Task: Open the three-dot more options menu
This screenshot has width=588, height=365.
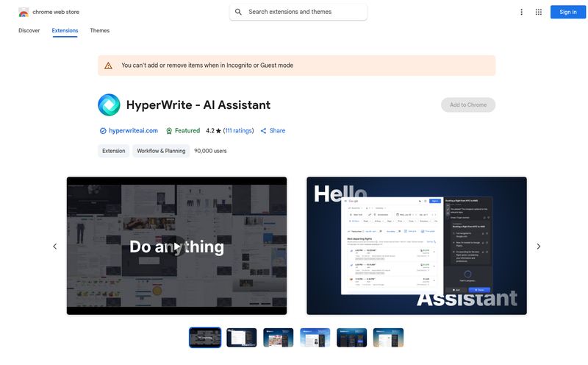Action: [x=521, y=12]
